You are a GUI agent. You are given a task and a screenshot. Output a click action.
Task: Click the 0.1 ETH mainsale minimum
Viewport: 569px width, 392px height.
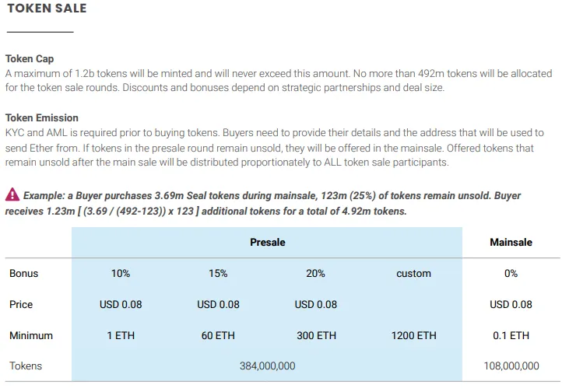tap(511, 336)
